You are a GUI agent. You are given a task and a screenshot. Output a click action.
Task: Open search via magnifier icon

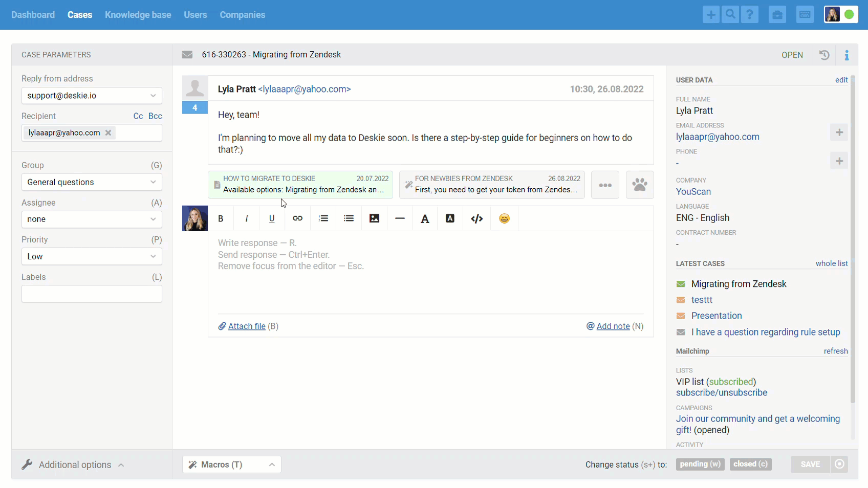730,15
